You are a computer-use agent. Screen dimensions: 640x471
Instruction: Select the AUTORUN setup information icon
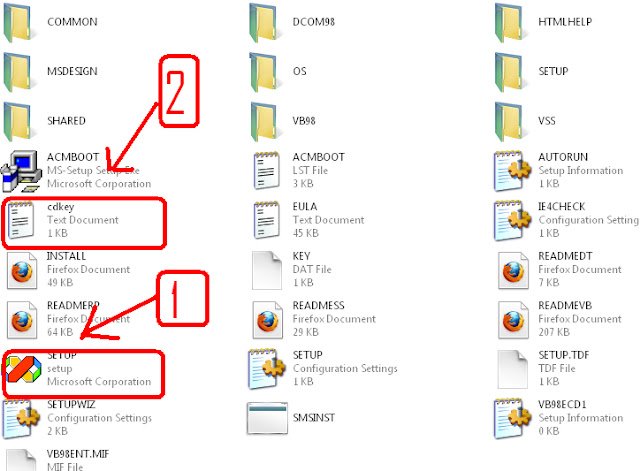[x=512, y=171]
